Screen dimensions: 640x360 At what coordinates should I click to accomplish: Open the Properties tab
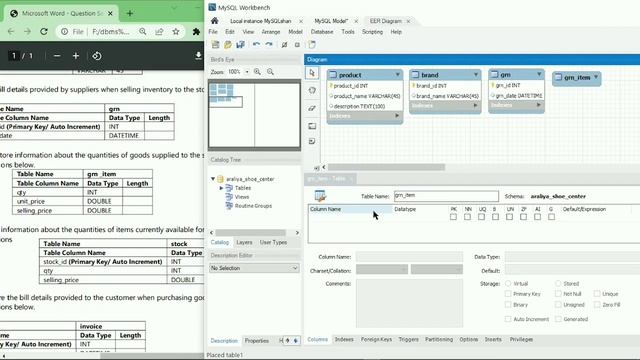point(256,340)
